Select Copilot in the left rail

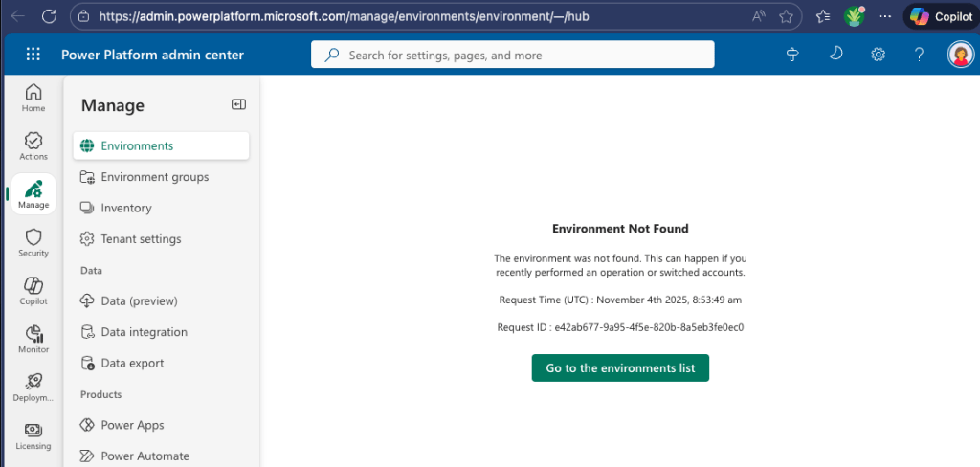coord(33,291)
